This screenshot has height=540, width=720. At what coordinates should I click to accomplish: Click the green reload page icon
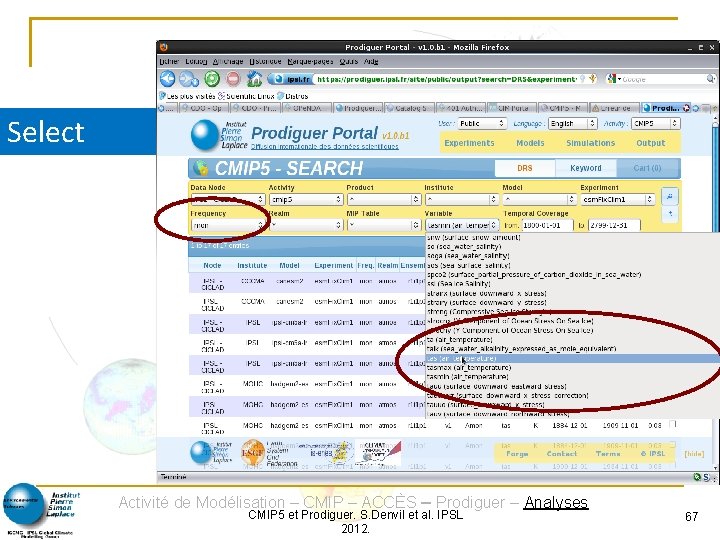click(212, 79)
